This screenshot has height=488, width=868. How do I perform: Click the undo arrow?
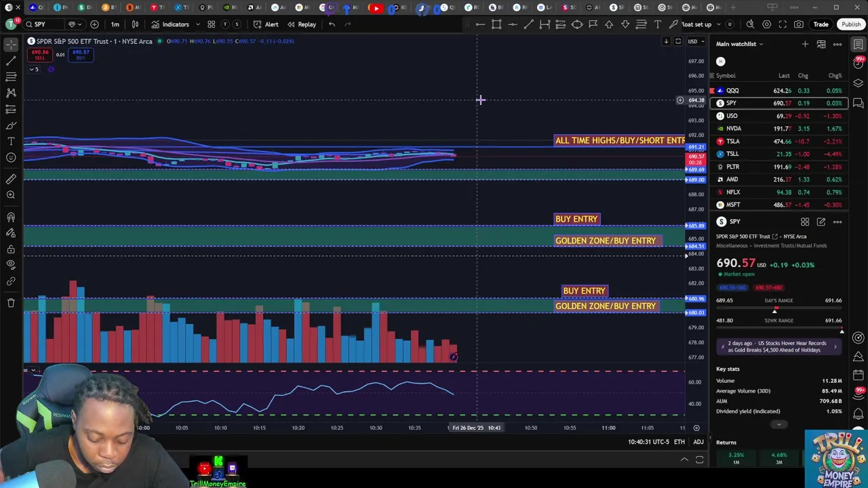[332, 24]
